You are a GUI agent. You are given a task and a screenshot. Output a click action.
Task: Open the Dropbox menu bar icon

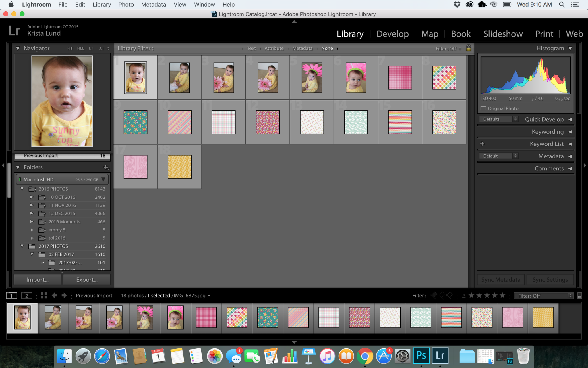pyautogui.click(x=457, y=5)
